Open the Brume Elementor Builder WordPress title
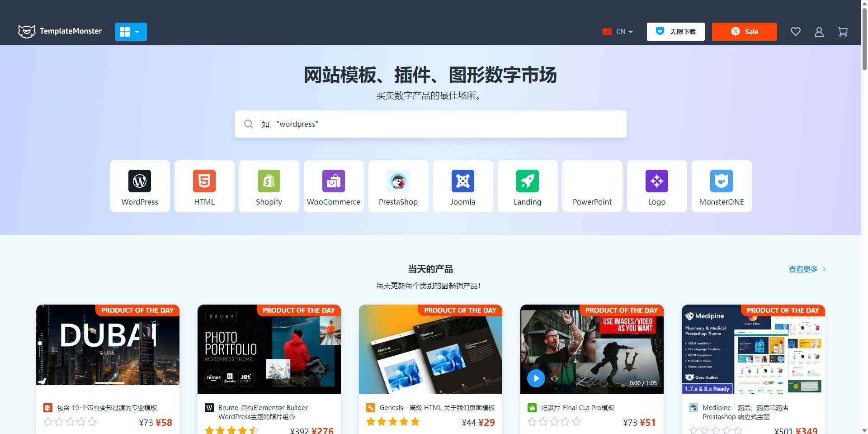The image size is (868, 434). click(x=263, y=412)
